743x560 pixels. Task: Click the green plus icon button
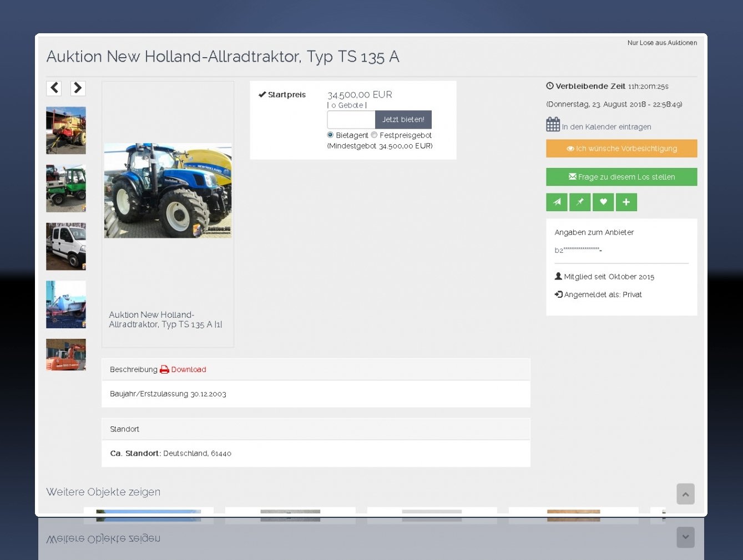(x=626, y=202)
